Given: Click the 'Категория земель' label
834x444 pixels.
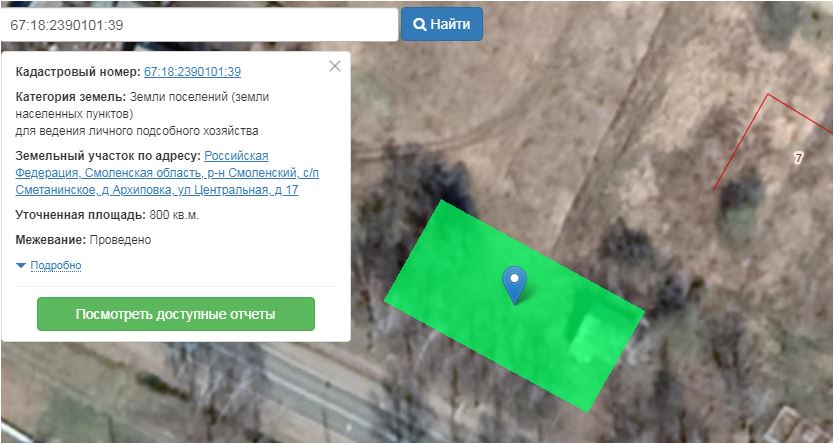Looking at the screenshot, I should pyautogui.click(x=71, y=97).
